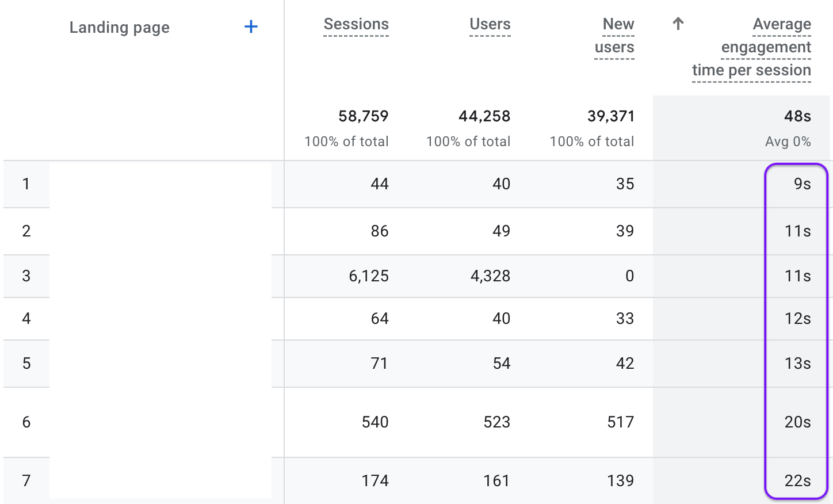
Task: Click the 20s engagement value in row 6
Action: [x=797, y=422]
